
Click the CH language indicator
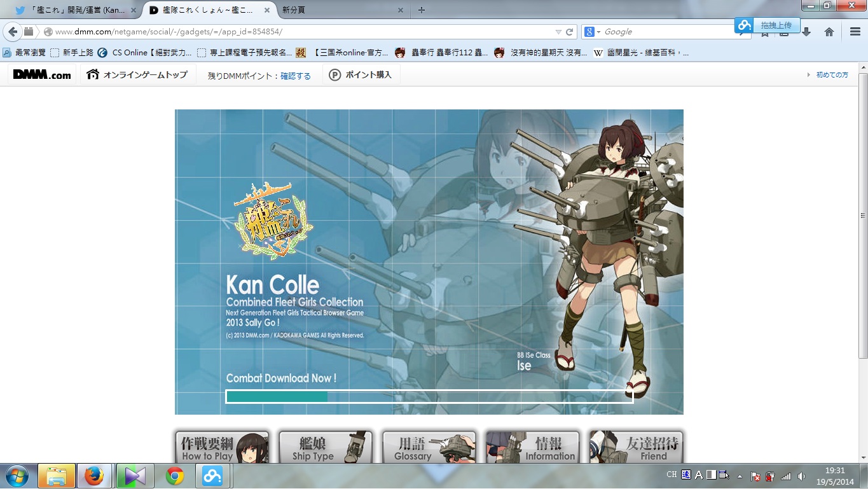click(x=672, y=474)
